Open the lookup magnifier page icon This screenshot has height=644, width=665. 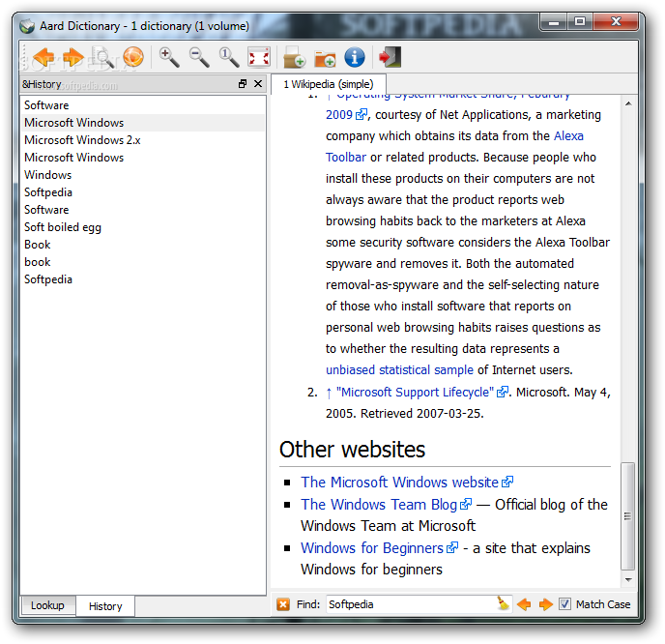point(103,57)
